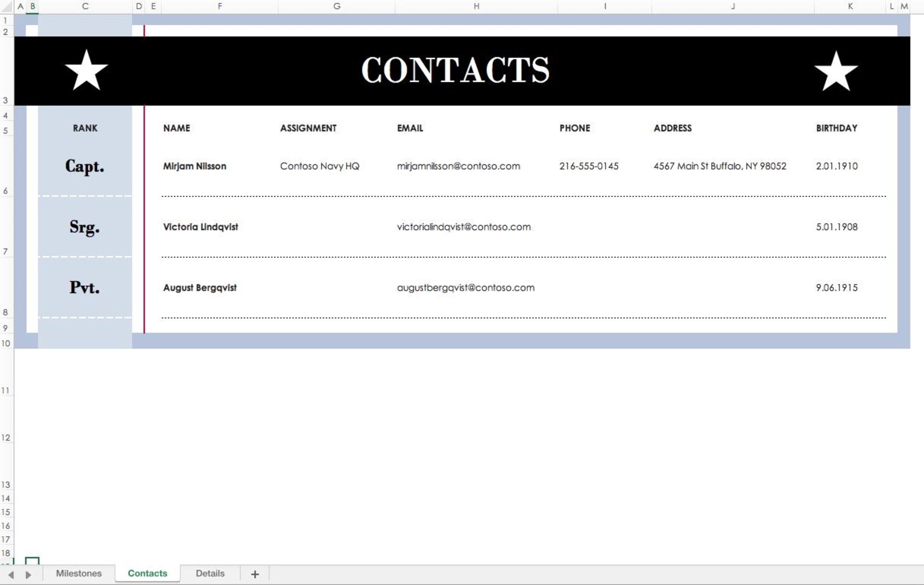The image size is (924, 585).
Task: Click augustbergqvist@contoso.com email
Action: point(465,288)
